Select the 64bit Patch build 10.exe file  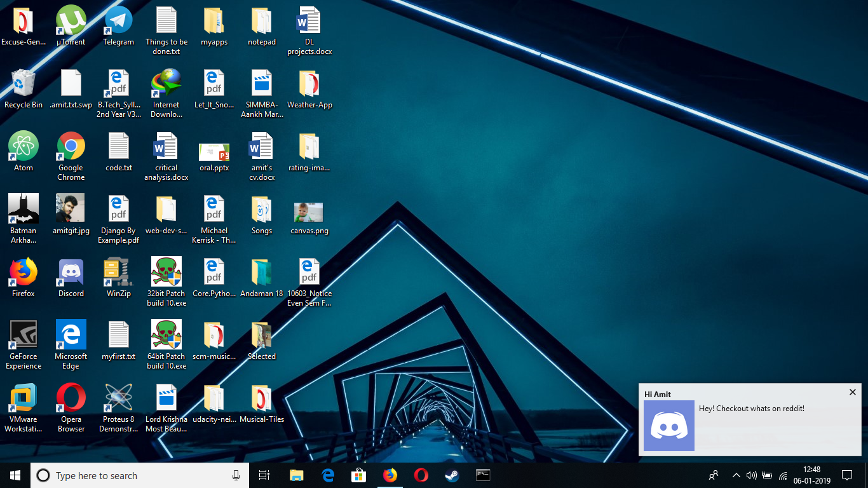(x=166, y=345)
